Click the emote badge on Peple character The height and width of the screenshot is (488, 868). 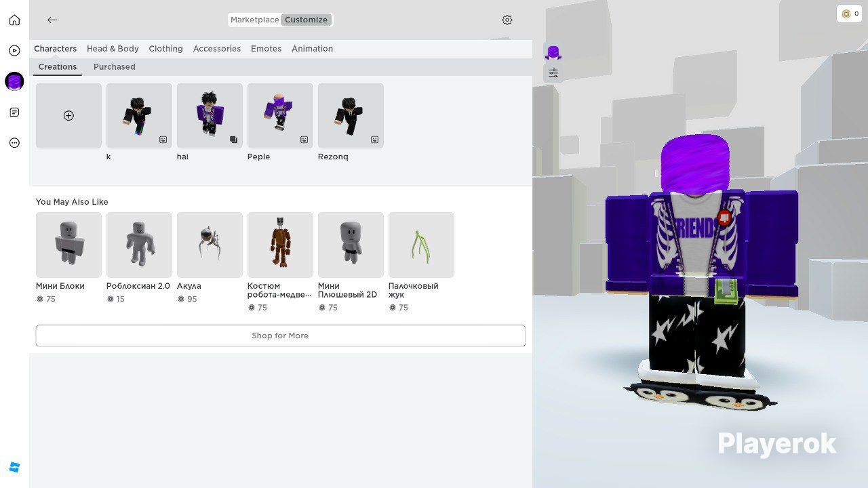pos(304,140)
